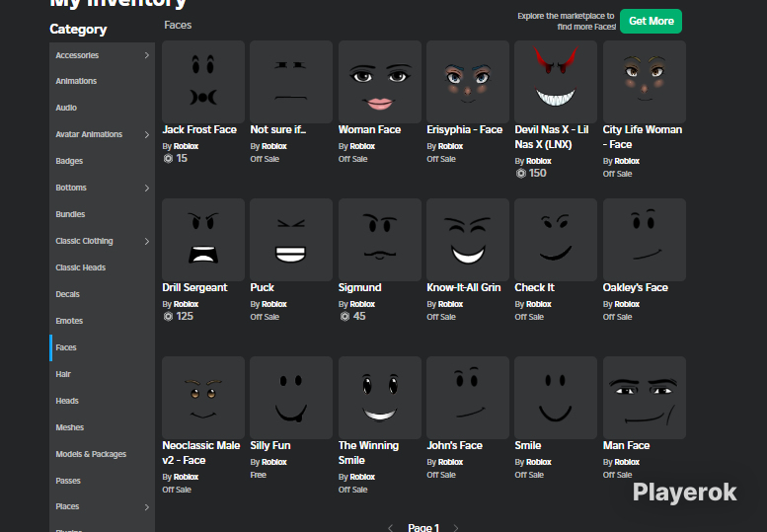Open Devil Nas X face thumbnail
This screenshot has width=767, height=532.
click(x=556, y=82)
